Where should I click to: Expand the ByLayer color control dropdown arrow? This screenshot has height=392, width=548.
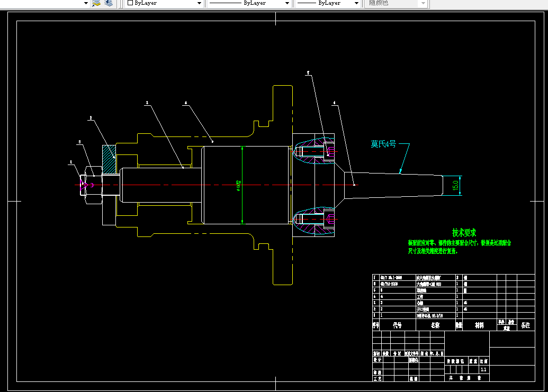click(x=199, y=3)
